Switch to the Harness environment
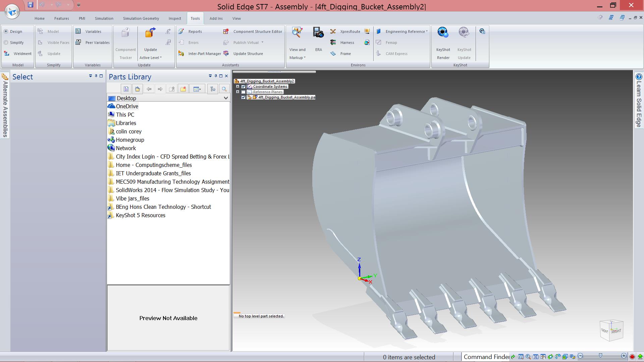 (342, 43)
